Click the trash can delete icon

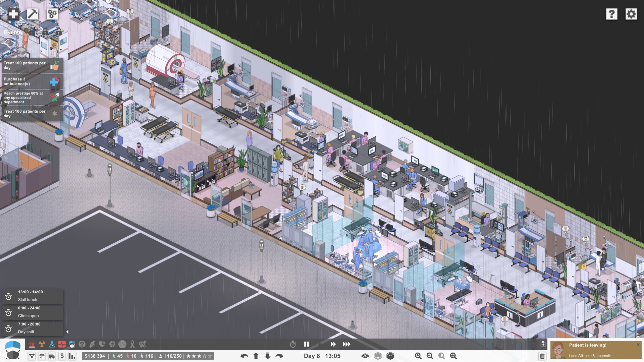coord(542,356)
